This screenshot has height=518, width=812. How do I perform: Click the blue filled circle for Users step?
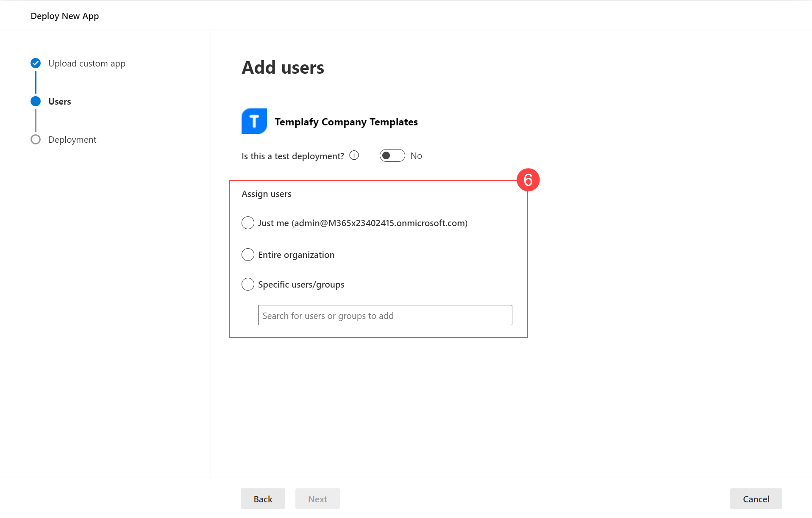(36, 101)
